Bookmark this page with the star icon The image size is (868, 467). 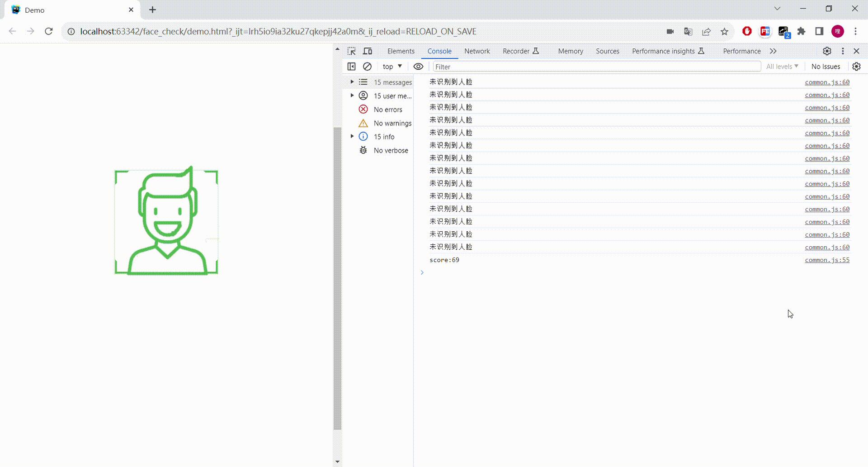(724, 31)
